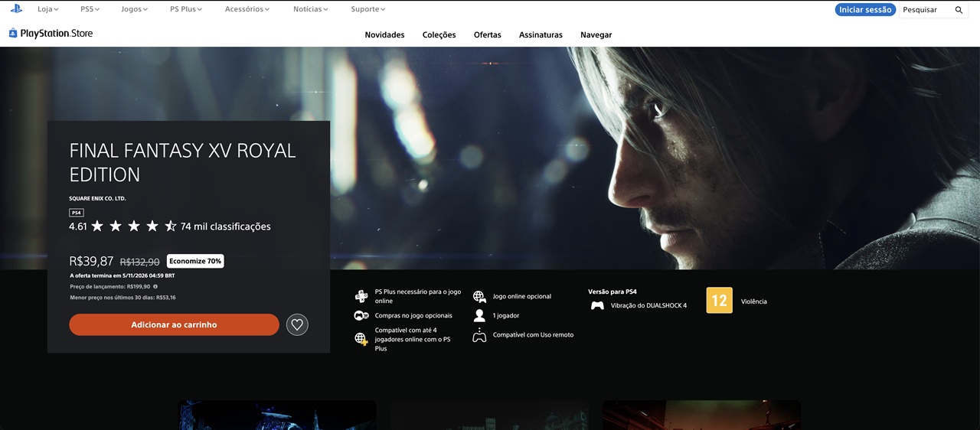Expand the Jogos dropdown menu
This screenshot has height=430, width=980.
point(134,9)
